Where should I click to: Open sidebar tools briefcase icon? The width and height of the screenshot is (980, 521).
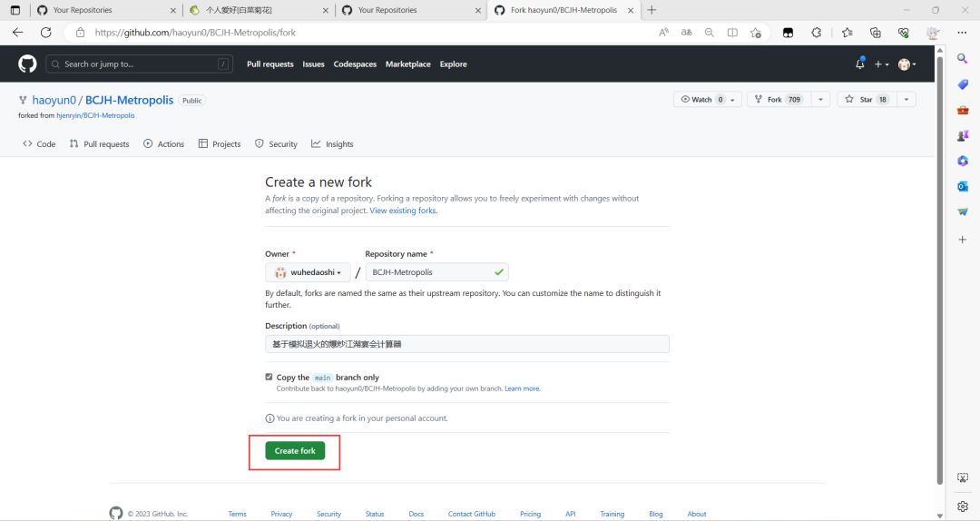[963, 110]
